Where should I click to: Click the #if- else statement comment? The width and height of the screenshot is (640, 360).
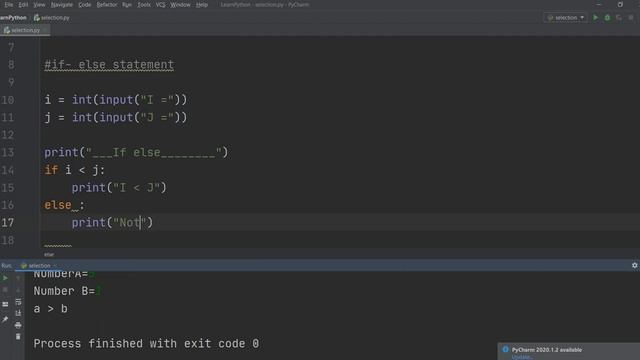(109, 64)
